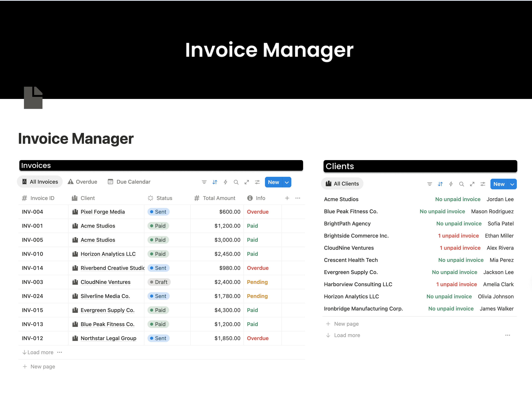
Task: Switch to the Due Calendar tab
Action: click(129, 182)
